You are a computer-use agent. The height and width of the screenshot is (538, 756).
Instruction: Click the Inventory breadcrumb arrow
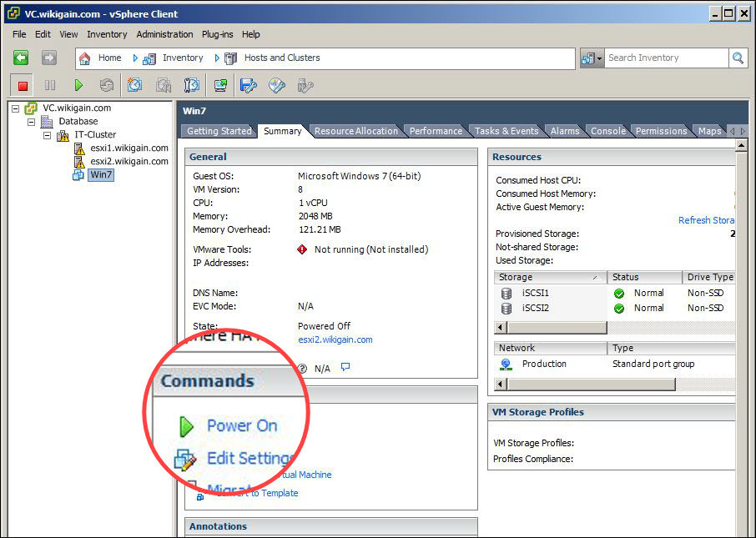pyautogui.click(x=135, y=58)
